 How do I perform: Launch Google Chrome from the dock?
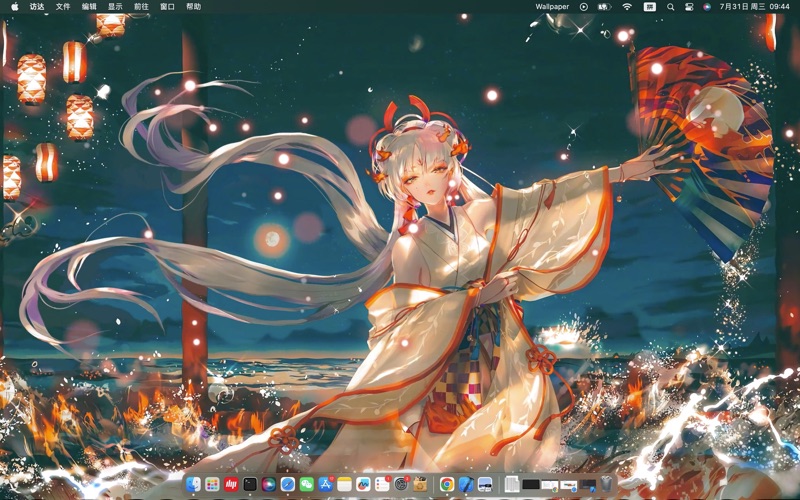point(447,484)
